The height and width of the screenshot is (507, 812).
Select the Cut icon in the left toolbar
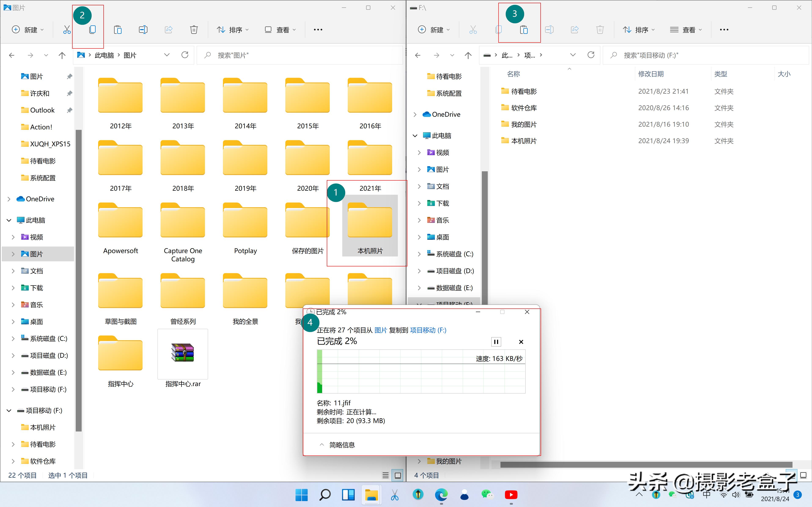pos(67,30)
